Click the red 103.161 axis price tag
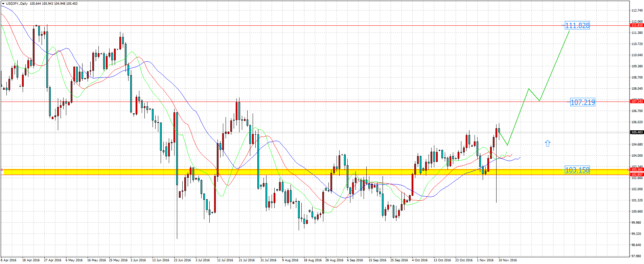The height and width of the screenshot is (264, 644). (637, 170)
